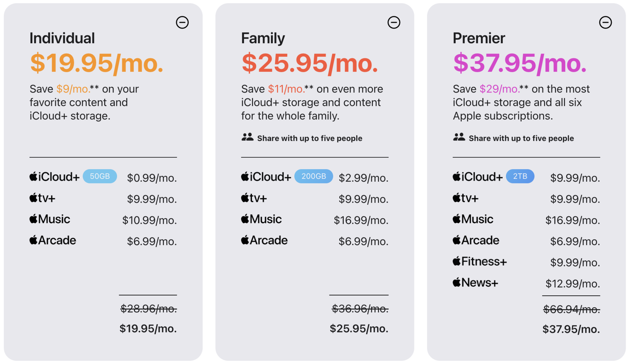631x364 pixels.
Task: Collapse the Premier plan card
Action: click(605, 23)
